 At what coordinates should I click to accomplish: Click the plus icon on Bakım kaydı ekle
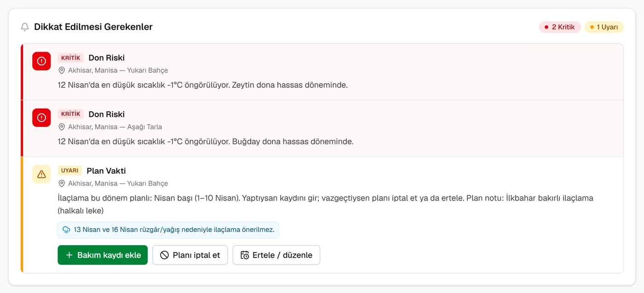click(x=69, y=255)
